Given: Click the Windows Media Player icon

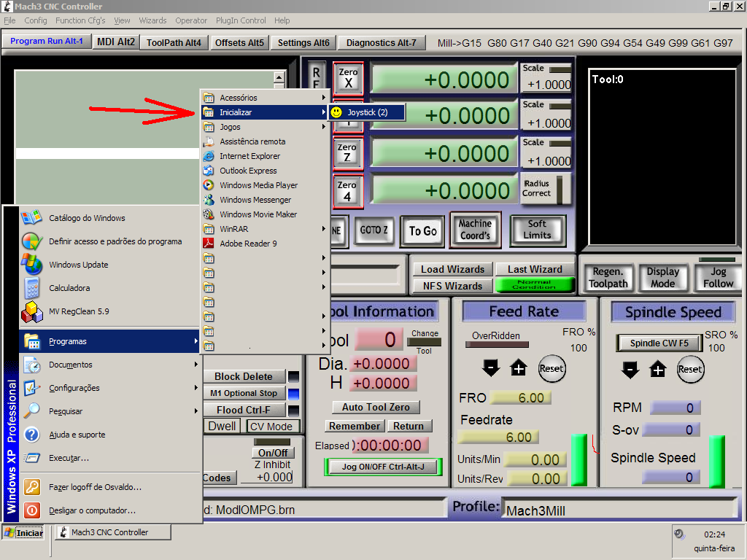Looking at the screenshot, I should click(x=209, y=185).
